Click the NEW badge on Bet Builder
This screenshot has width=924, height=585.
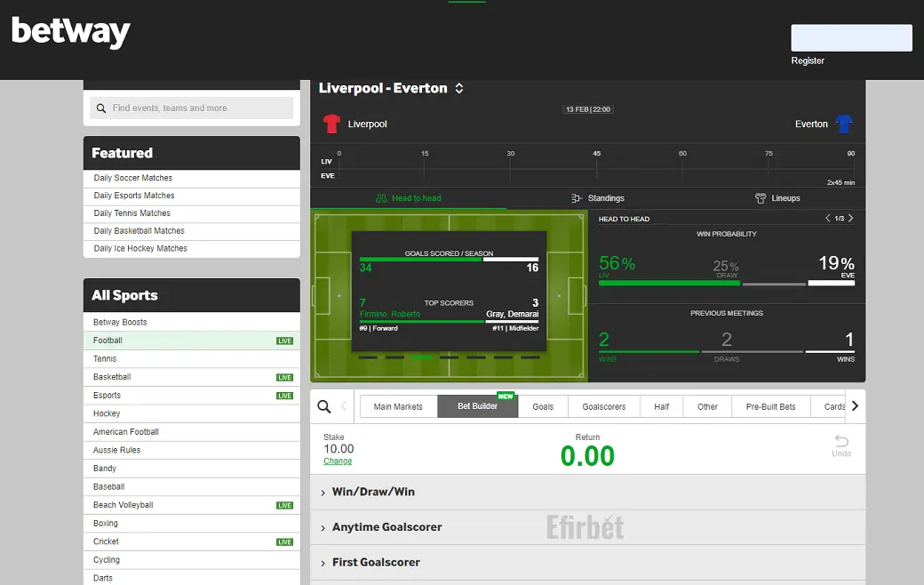(x=506, y=397)
